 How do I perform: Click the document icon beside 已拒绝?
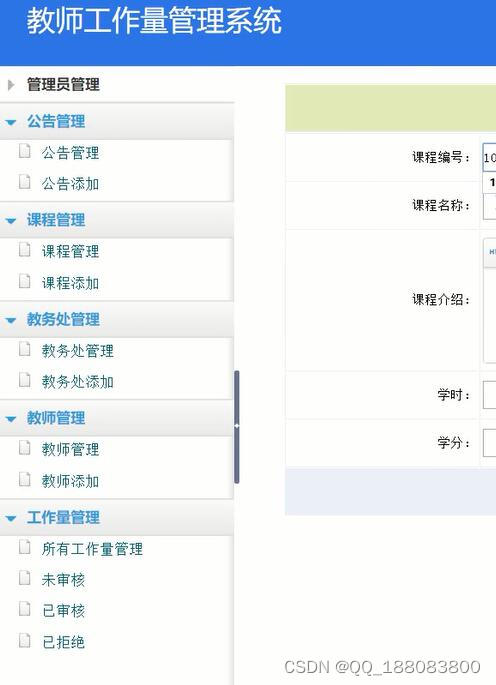(25, 640)
